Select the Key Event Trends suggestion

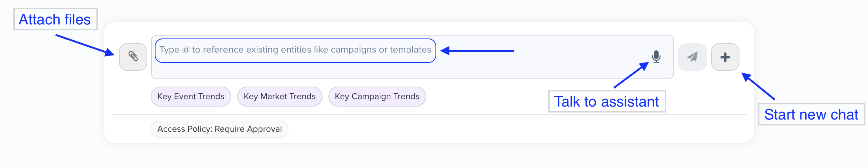tap(191, 97)
